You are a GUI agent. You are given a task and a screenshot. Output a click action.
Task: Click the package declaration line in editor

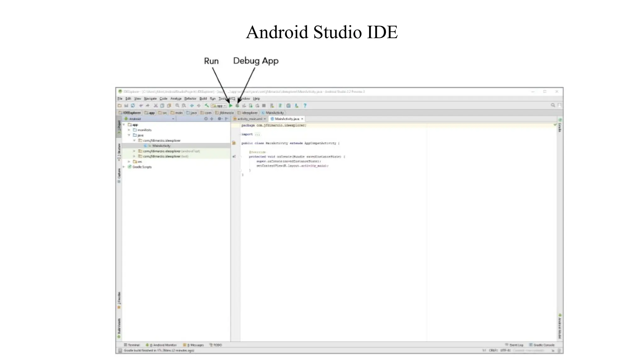[x=274, y=125]
